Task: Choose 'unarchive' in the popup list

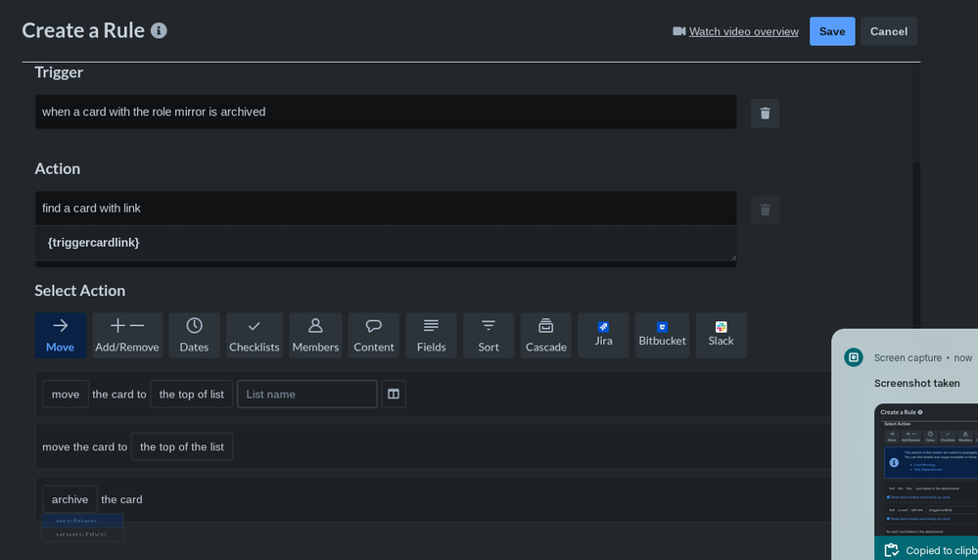Action: point(82,534)
